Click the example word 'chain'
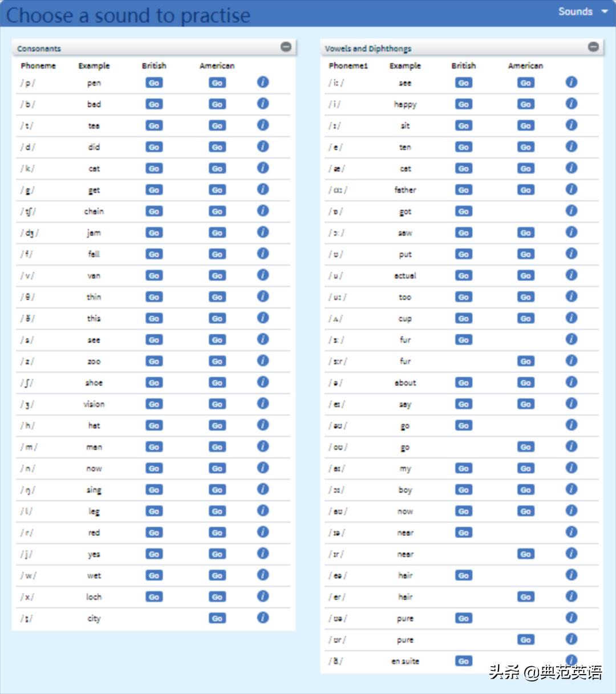616x694 pixels. click(x=94, y=211)
